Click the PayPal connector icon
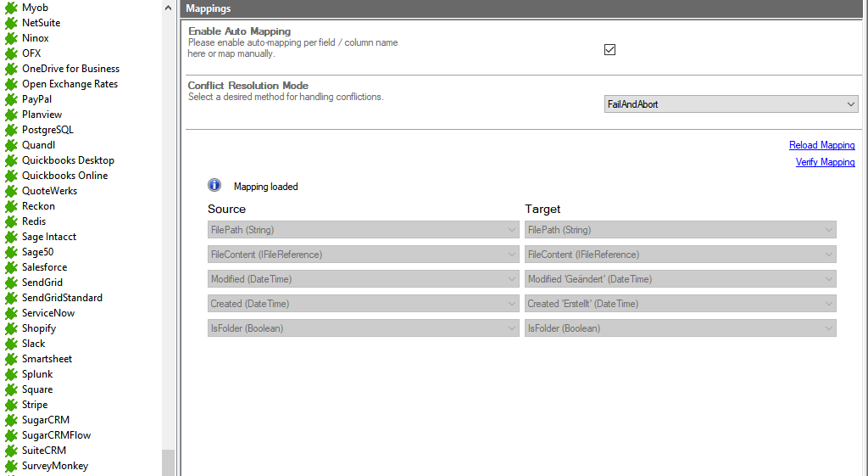The height and width of the screenshot is (476, 868). point(10,99)
